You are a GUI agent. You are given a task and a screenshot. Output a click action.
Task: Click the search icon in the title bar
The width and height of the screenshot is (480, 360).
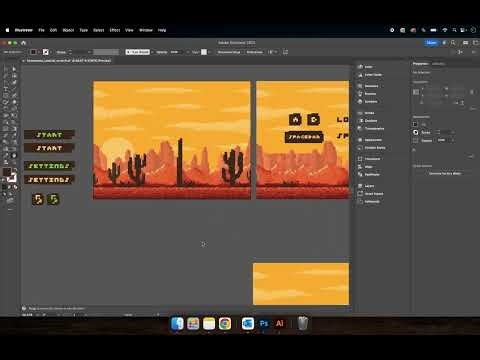[453, 43]
